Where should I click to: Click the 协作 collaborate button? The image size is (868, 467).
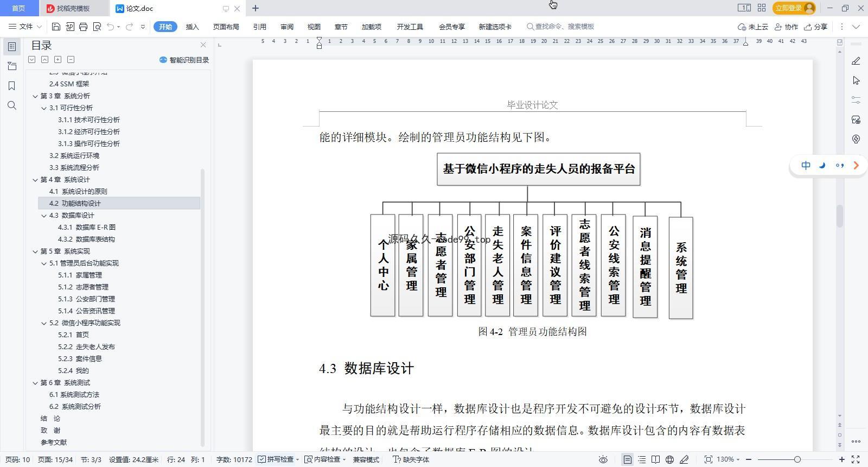click(x=786, y=27)
